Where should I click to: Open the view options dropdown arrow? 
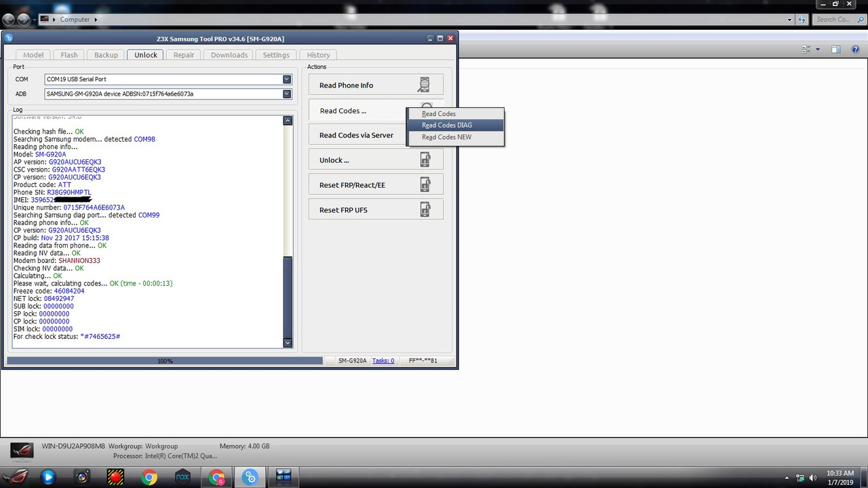[818, 49]
